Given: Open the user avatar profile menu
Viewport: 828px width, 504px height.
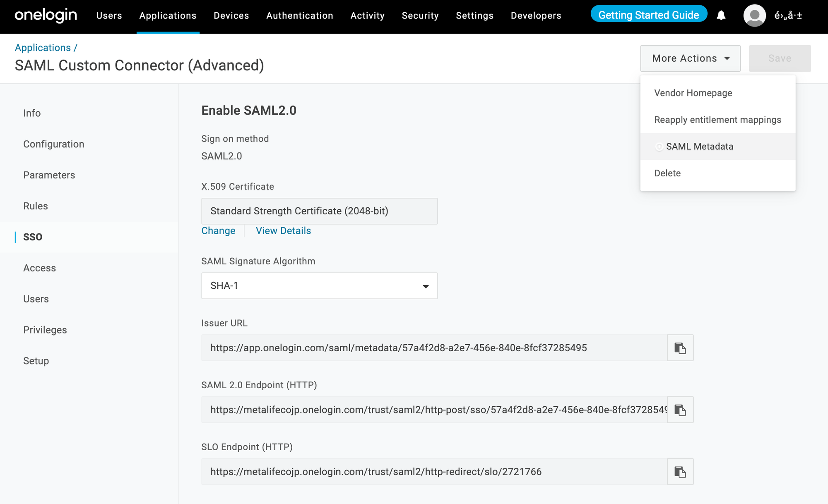Looking at the screenshot, I should (755, 16).
